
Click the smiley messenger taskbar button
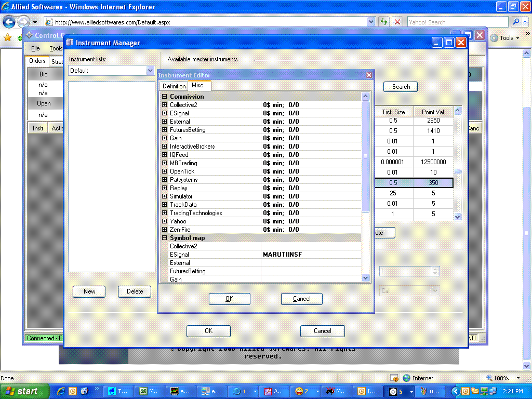(307, 391)
